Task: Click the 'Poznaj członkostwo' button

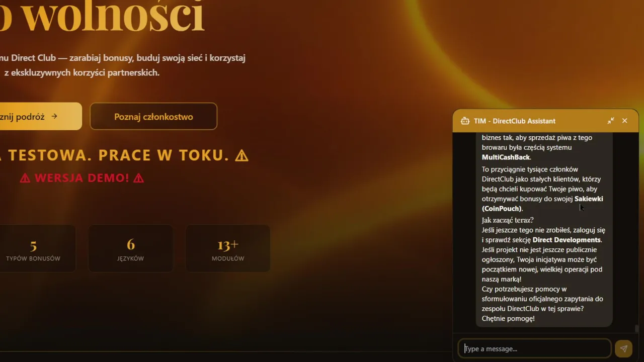Action: pyautogui.click(x=153, y=117)
